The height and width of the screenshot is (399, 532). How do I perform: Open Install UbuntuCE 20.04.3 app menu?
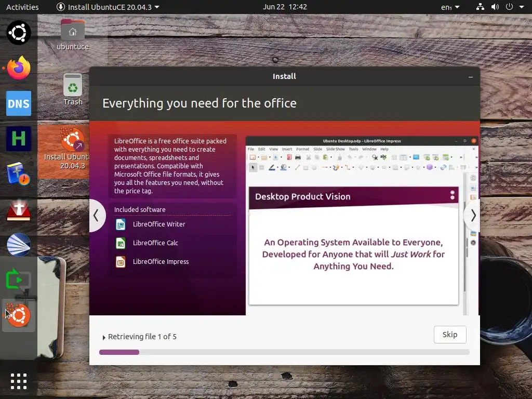pos(108,7)
